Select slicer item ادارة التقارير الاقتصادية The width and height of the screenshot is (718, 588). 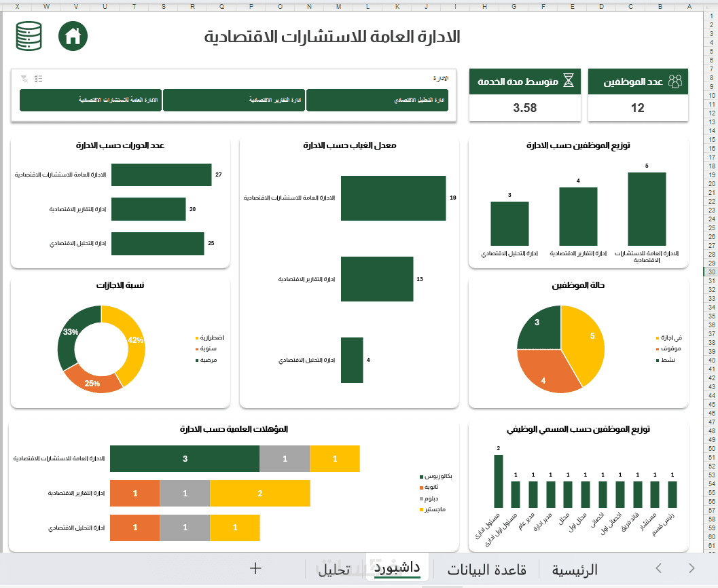point(234,100)
